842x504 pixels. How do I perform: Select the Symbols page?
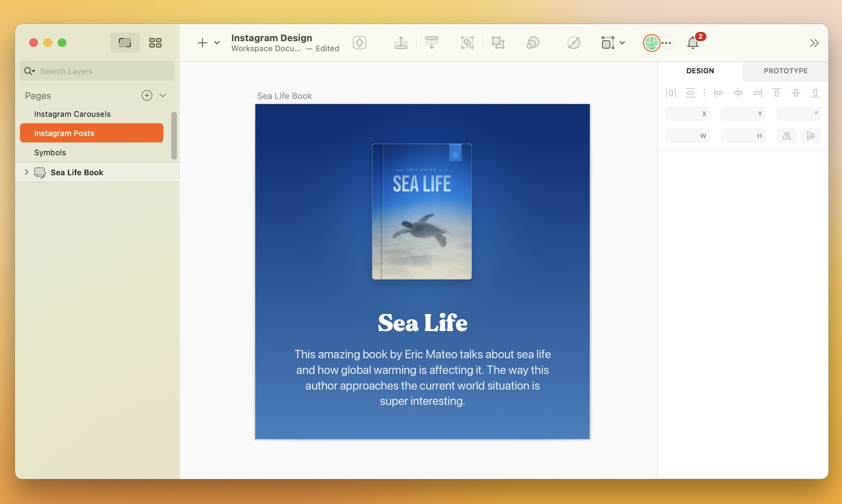[50, 152]
